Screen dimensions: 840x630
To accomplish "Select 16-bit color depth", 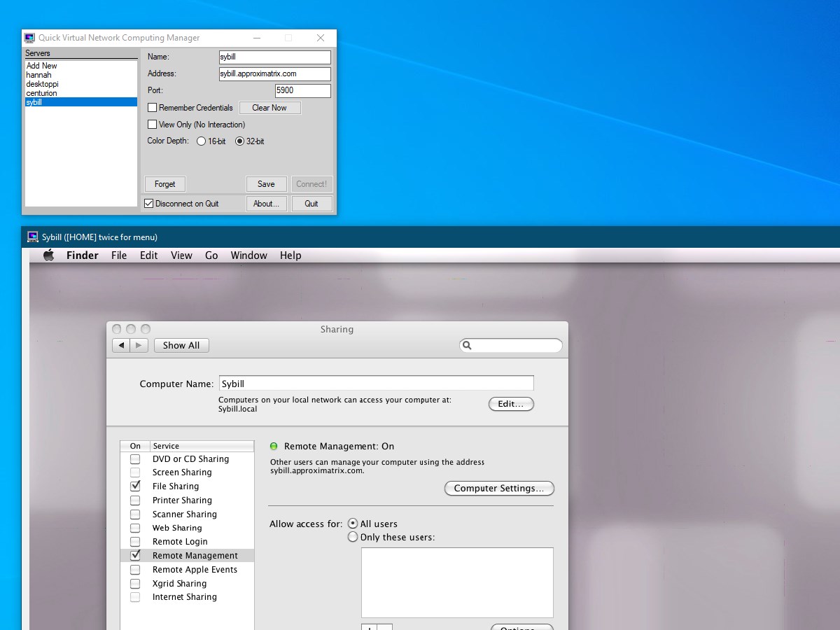I will 202,141.
